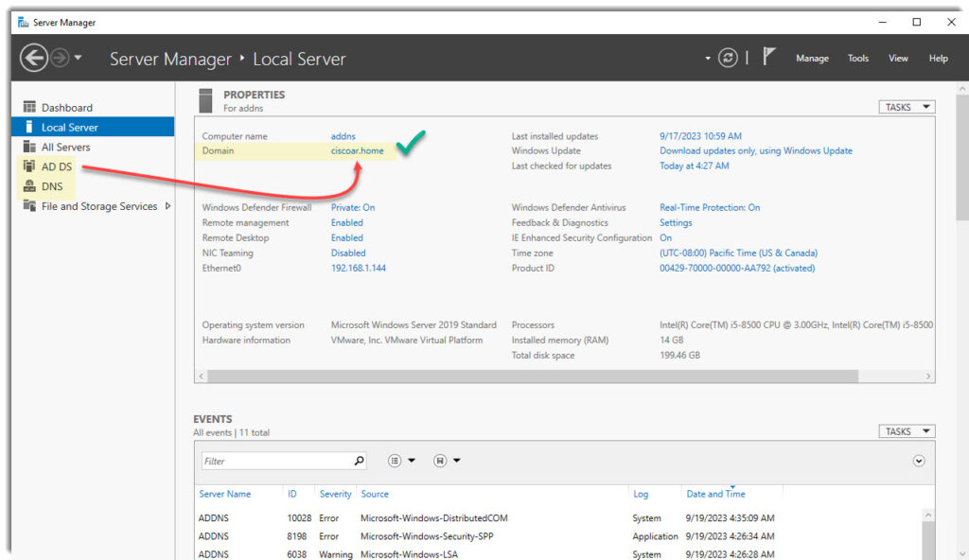Open the dropdown arrow beside refresh

point(708,59)
